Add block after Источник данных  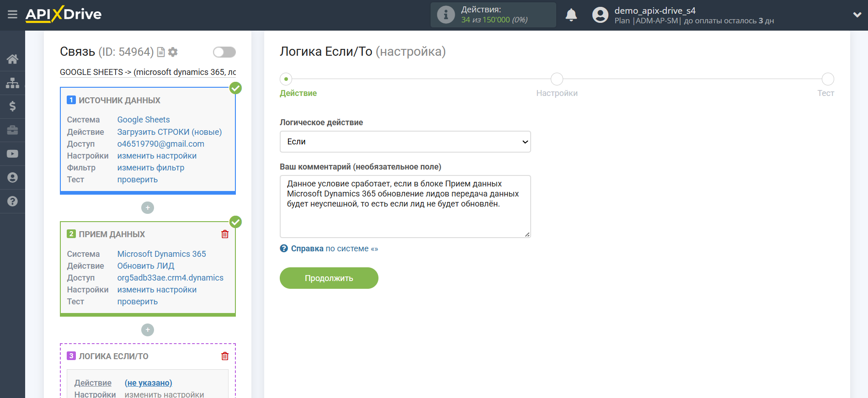pos(148,208)
